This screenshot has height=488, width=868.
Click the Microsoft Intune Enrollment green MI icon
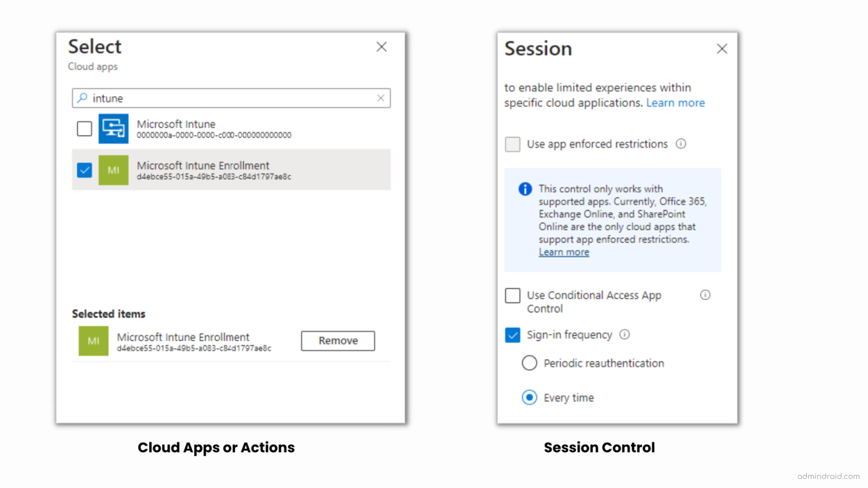tap(114, 170)
